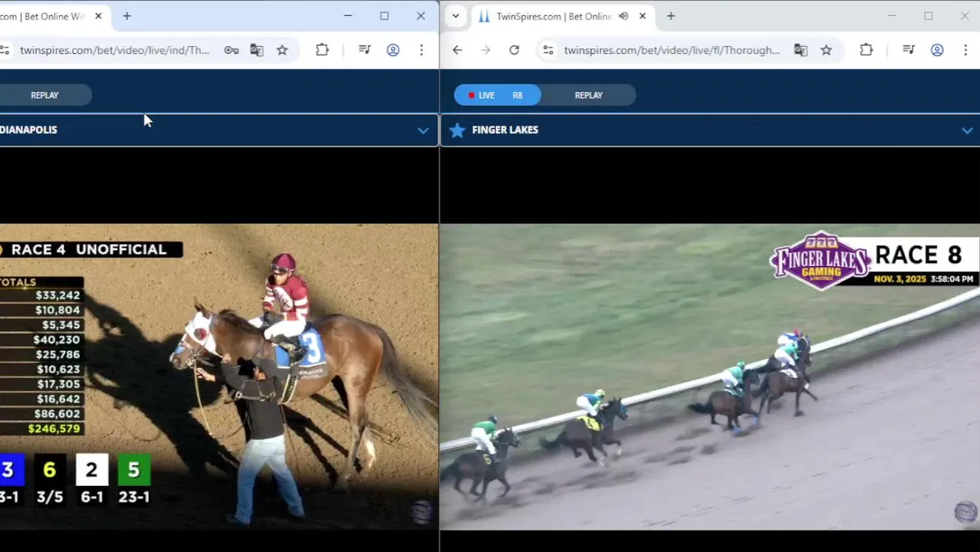Reload the Finger Lakes page
980x552 pixels.
[514, 50]
